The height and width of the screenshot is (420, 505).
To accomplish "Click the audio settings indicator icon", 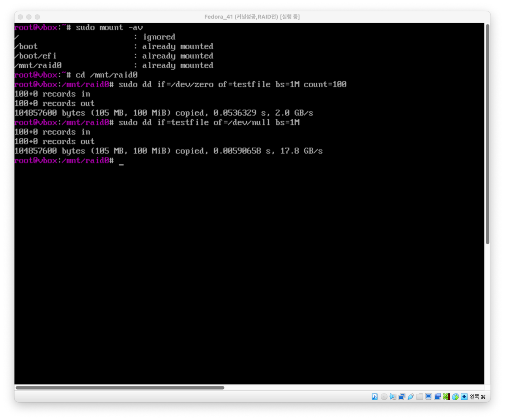I will coord(393,397).
